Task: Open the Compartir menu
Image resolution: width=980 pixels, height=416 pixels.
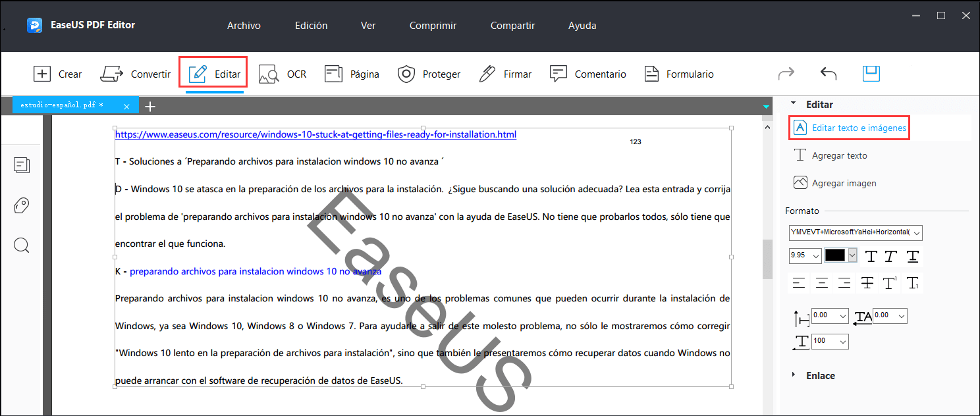Action: [512, 26]
